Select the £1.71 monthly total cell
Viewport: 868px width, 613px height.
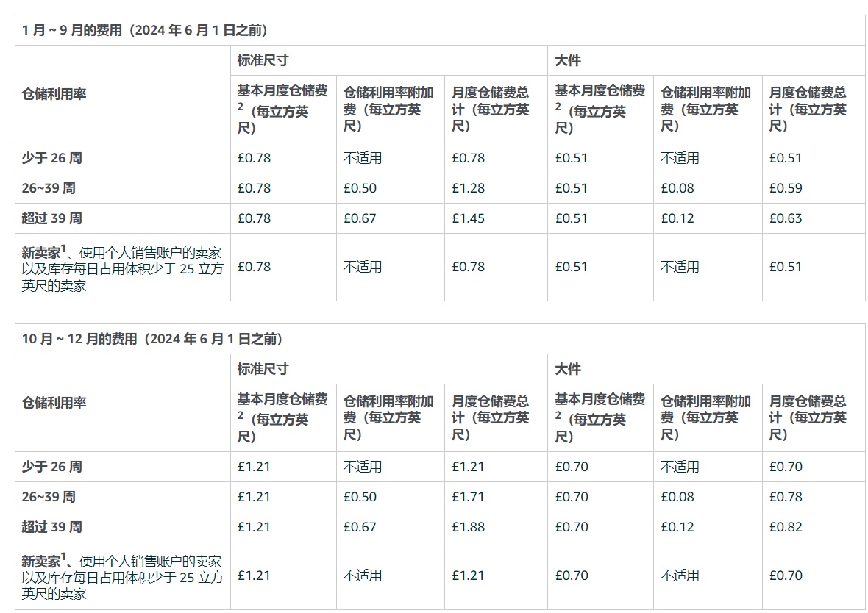(x=469, y=497)
